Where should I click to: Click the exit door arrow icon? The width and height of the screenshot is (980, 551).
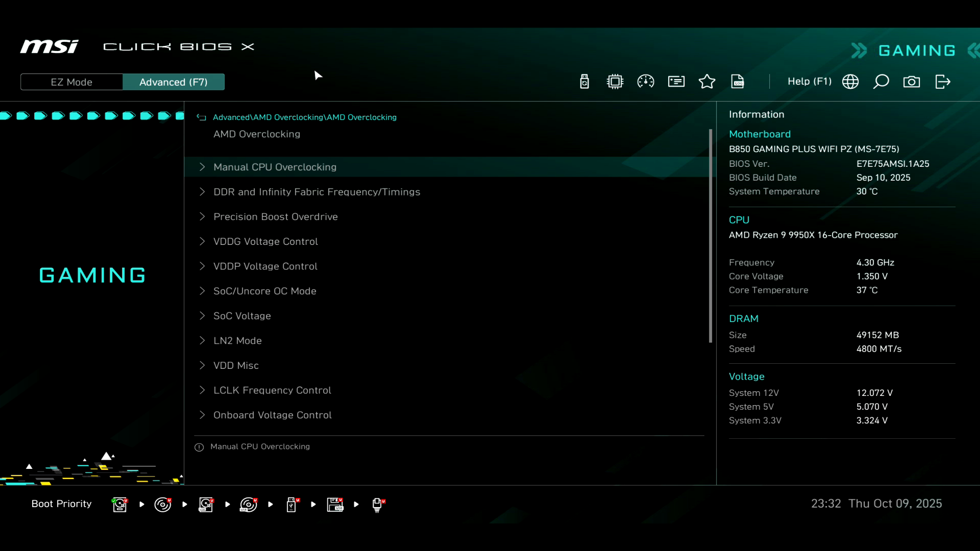click(943, 82)
